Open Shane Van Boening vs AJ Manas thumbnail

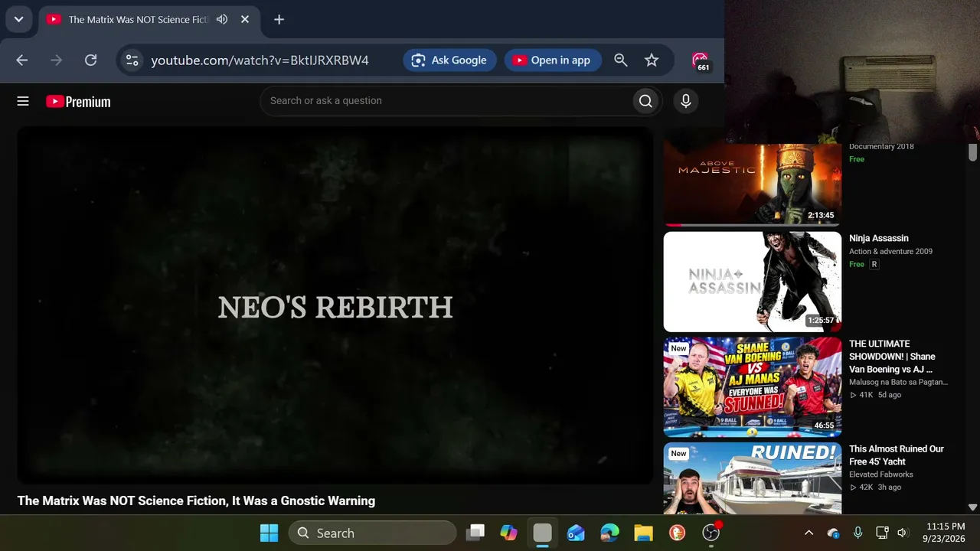tap(753, 386)
